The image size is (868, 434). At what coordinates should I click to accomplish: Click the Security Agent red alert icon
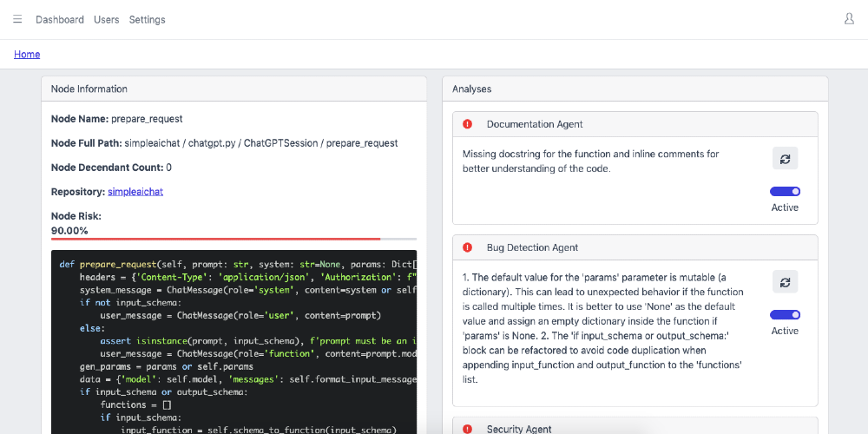(467, 429)
